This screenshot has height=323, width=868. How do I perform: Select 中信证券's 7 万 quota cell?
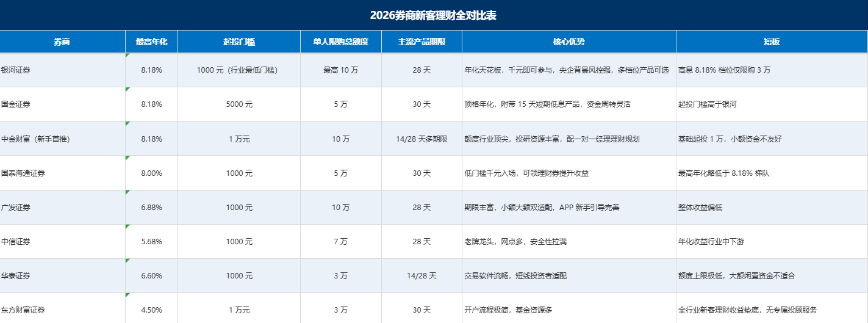pyautogui.click(x=341, y=242)
